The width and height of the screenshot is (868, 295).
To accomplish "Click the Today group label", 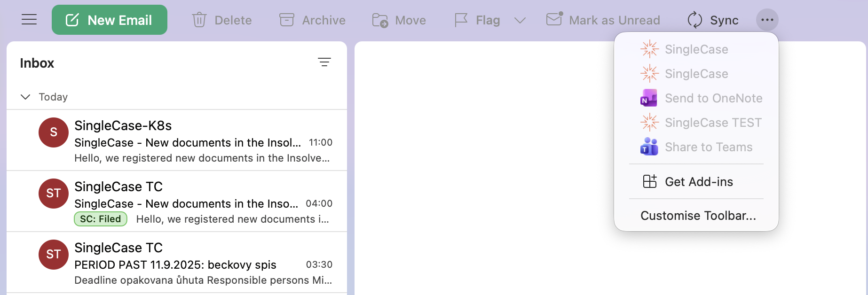I will 53,97.
